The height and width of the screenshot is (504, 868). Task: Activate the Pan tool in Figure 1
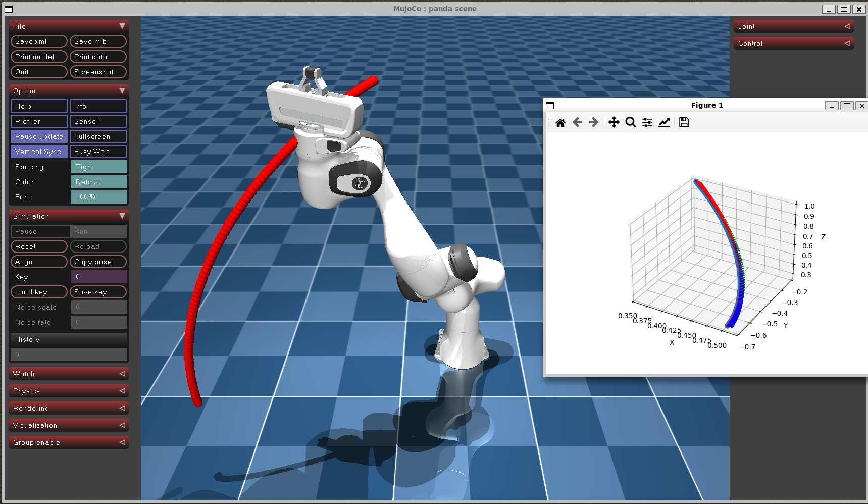(x=614, y=122)
